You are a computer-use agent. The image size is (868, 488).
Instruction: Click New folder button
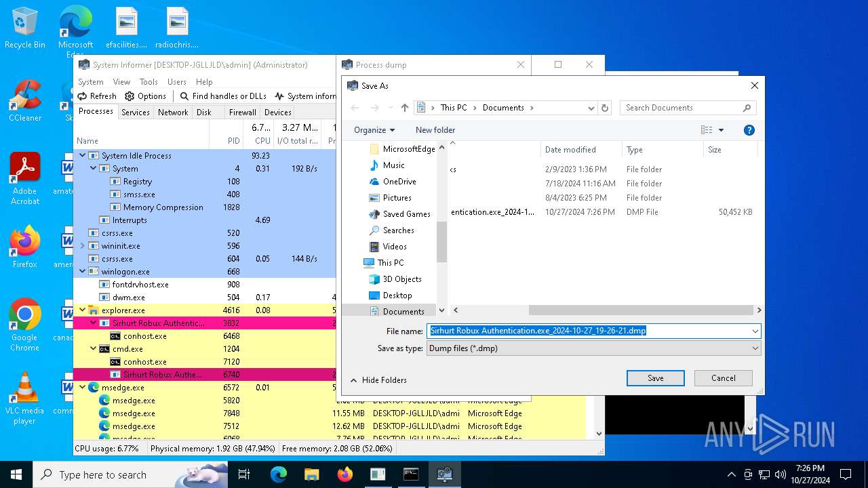coord(435,130)
